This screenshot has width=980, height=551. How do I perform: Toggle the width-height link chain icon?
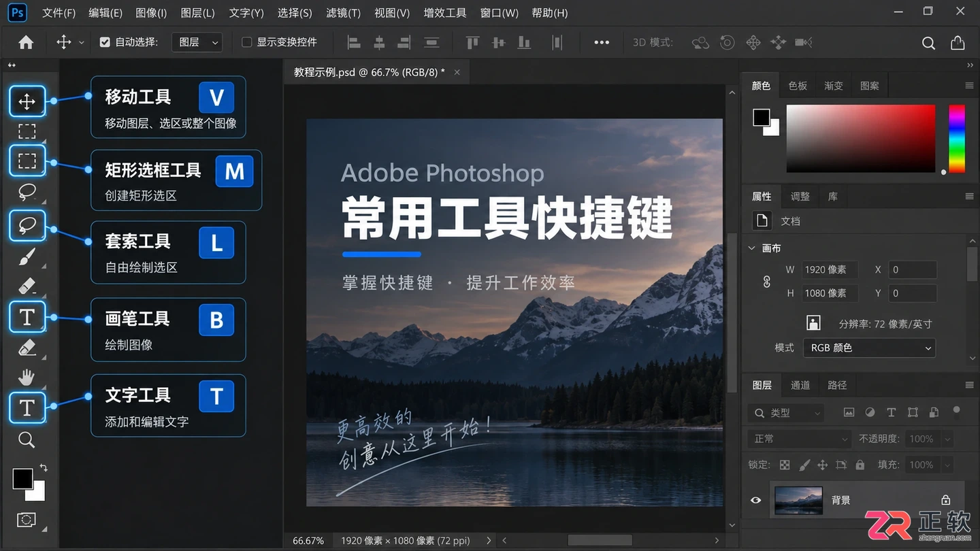(767, 281)
